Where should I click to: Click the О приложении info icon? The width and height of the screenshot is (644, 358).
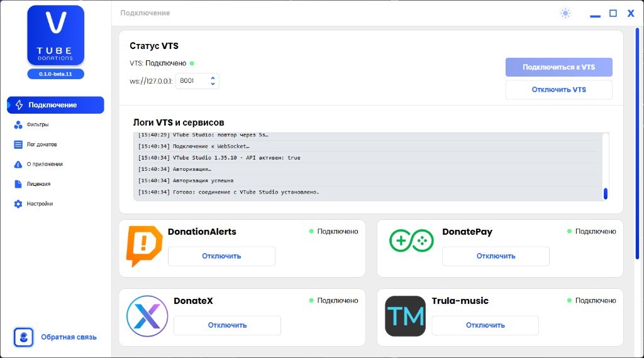pos(18,164)
